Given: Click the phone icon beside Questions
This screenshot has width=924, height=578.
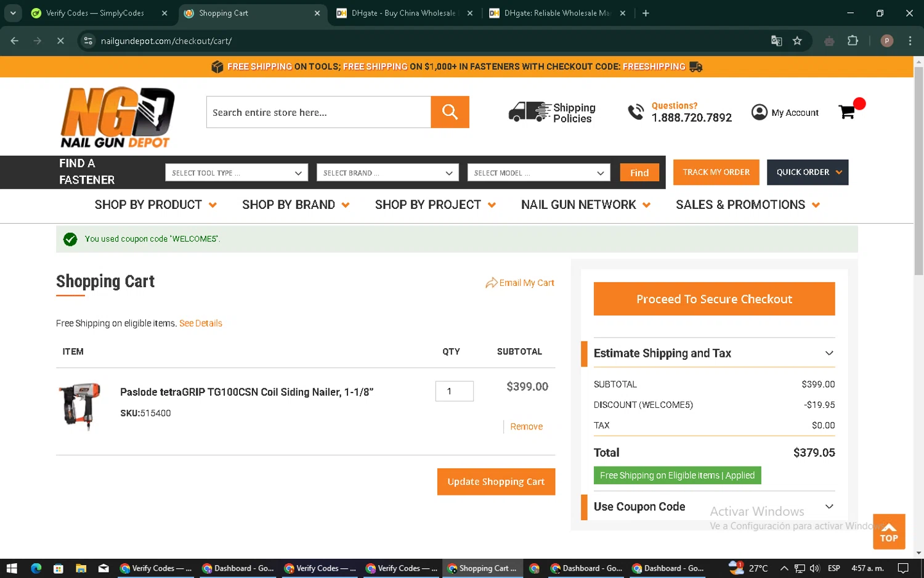Looking at the screenshot, I should (x=636, y=112).
